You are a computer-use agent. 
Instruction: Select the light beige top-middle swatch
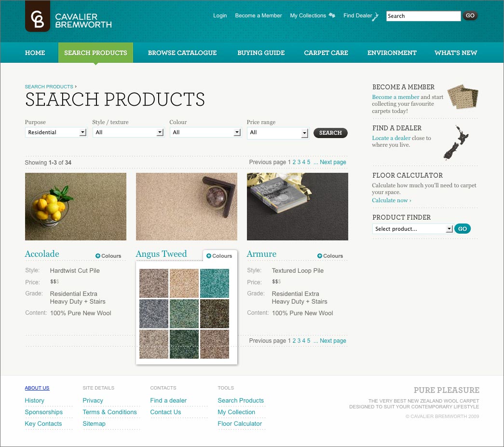[x=184, y=283]
